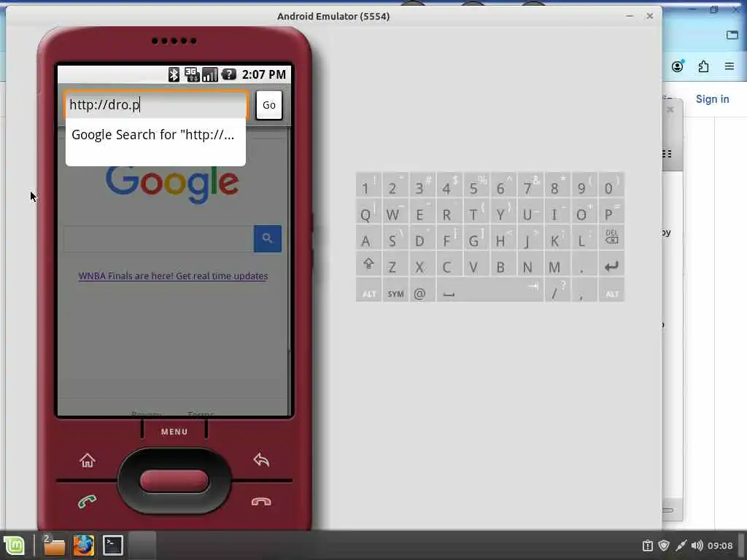Focus the URL field containing http://dro.p
The image size is (747, 560).
[x=156, y=105]
